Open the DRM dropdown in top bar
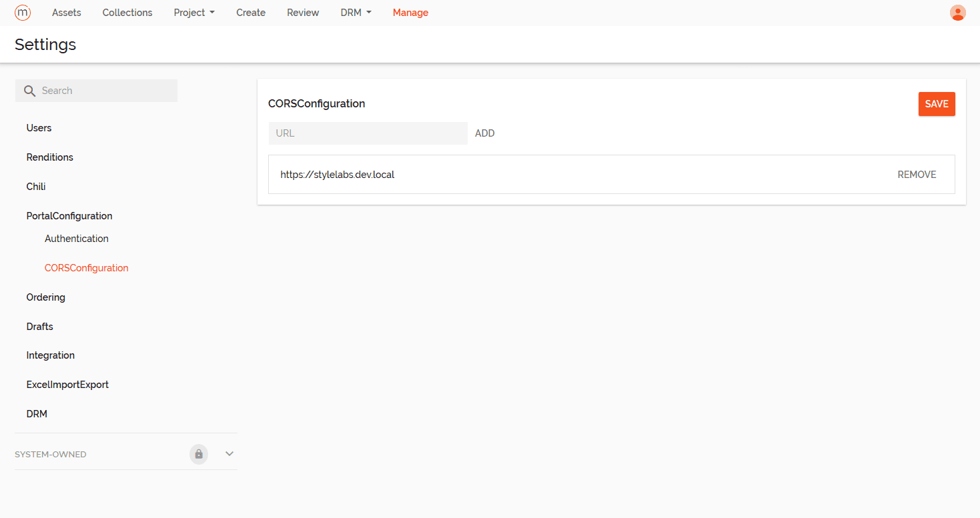This screenshot has width=980, height=518. 356,13
